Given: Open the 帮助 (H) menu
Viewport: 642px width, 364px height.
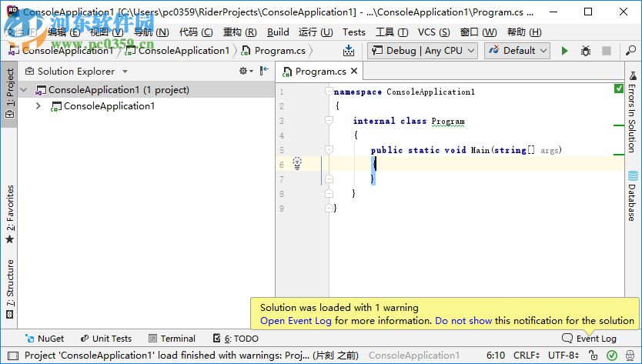Looking at the screenshot, I should [524, 32].
